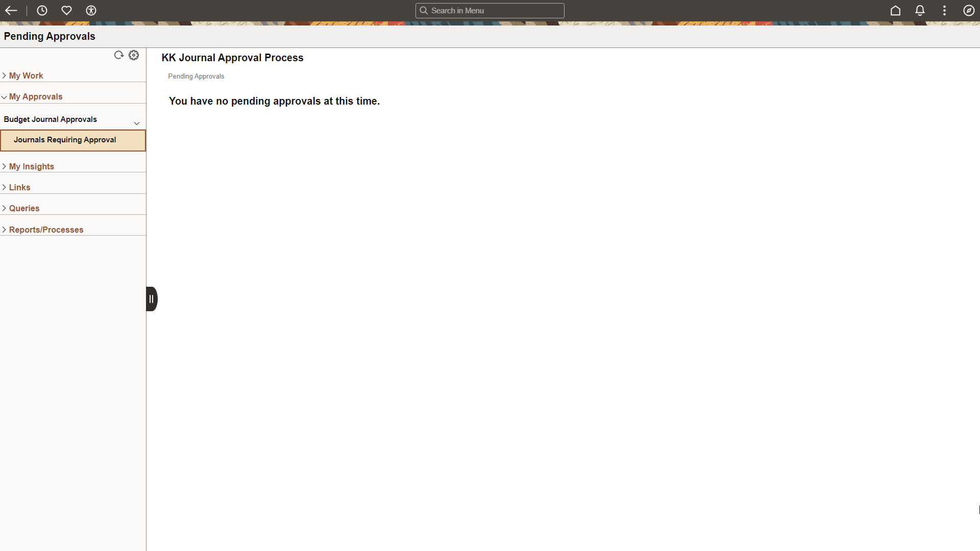980x551 pixels.
Task: Click the Search in Menu input field
Action: pyautogui.click(x=490, y=10)
